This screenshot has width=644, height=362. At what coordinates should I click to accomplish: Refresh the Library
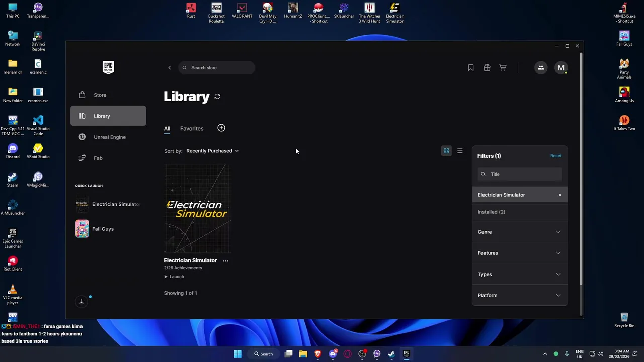coord(217,96)
